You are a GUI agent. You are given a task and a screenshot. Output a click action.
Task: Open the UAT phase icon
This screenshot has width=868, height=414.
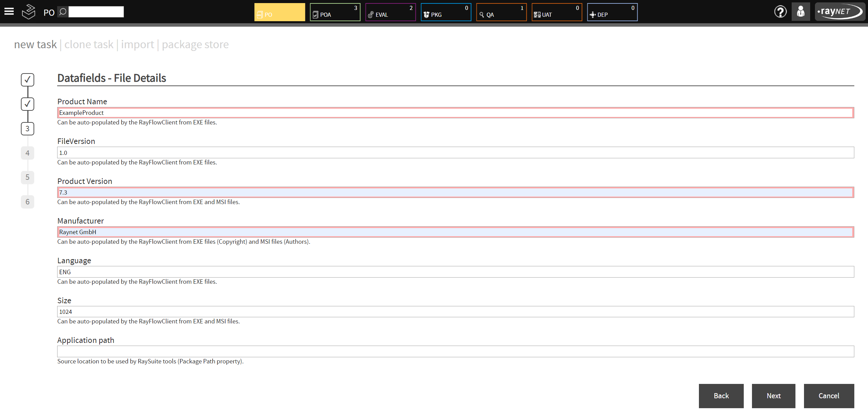click(537, 14)
